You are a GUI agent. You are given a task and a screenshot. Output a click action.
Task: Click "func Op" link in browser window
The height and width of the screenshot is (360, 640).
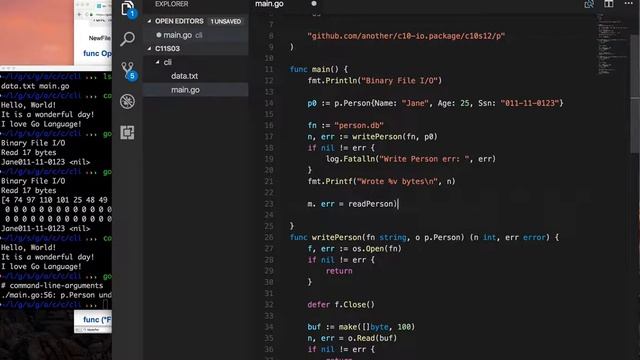coord(97,53)
